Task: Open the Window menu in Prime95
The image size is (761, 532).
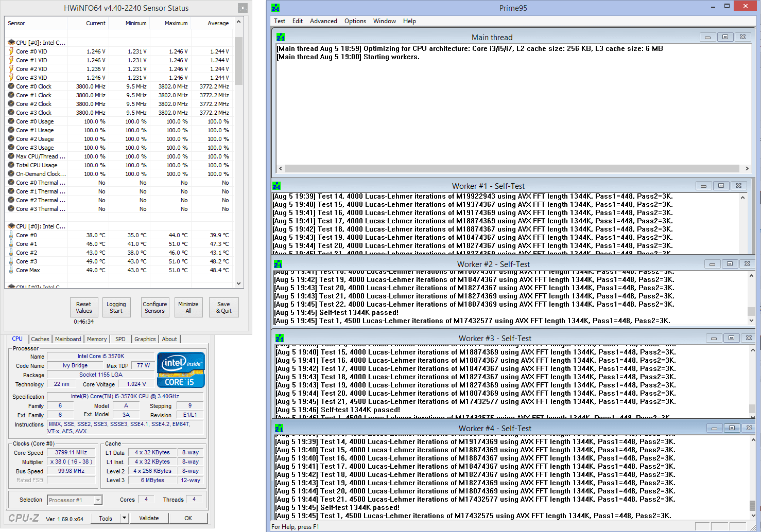Action: 385,21
